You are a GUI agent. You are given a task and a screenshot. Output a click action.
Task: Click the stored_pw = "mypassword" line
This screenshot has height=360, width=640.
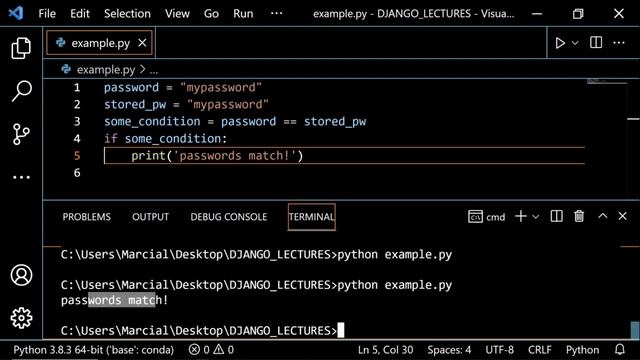pyautogui.click(x=186, y=104)
